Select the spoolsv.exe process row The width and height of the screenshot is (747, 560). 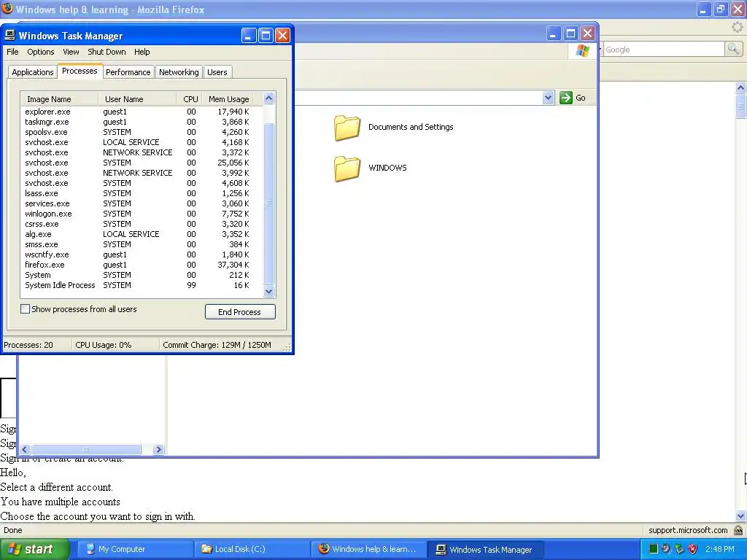(x=142, y=133)
